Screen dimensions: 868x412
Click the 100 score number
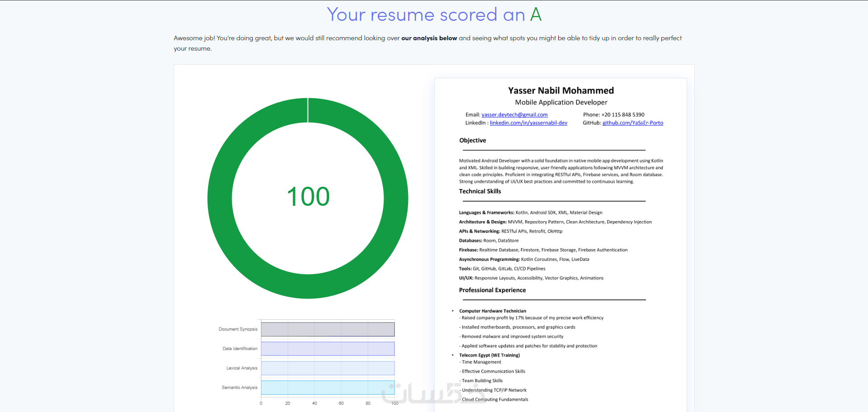pos(308,197)
